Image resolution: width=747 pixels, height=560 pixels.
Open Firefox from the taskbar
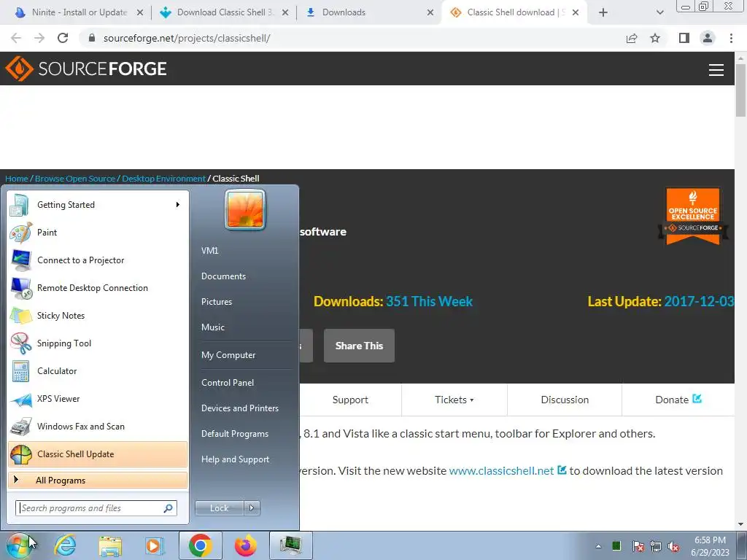tap(245, 545)
